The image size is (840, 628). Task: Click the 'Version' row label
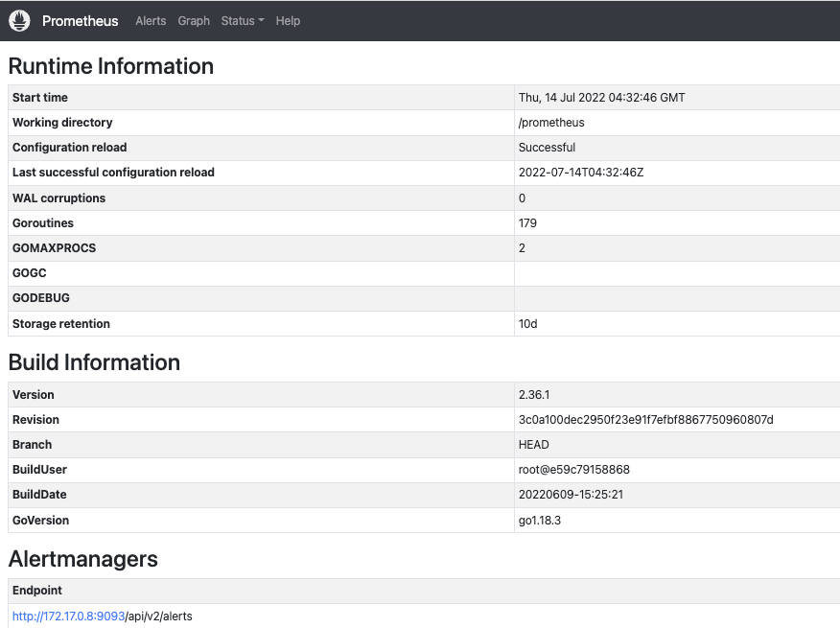pyautogui.click(x=34, y=395)
